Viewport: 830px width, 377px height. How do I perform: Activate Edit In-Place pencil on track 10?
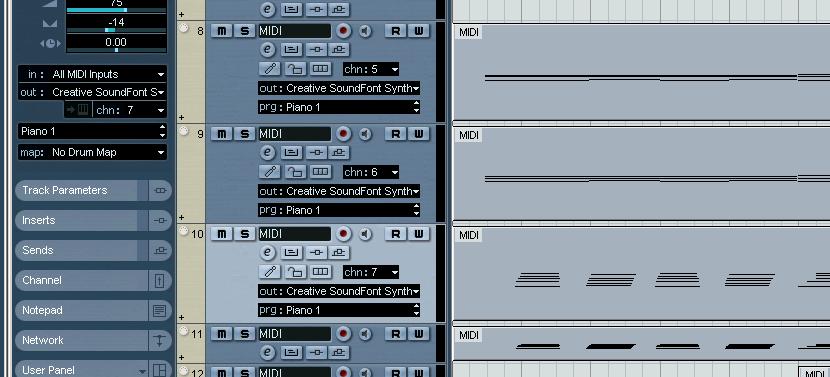coord(270,272)
